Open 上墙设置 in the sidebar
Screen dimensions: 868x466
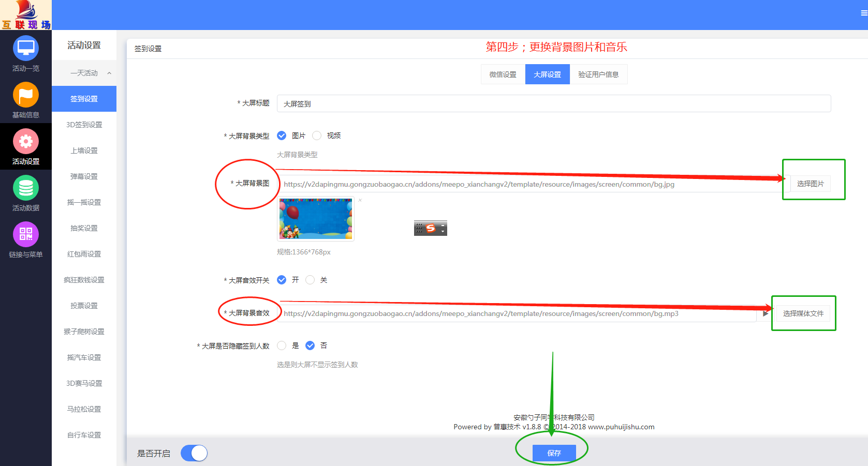(84, 151)
